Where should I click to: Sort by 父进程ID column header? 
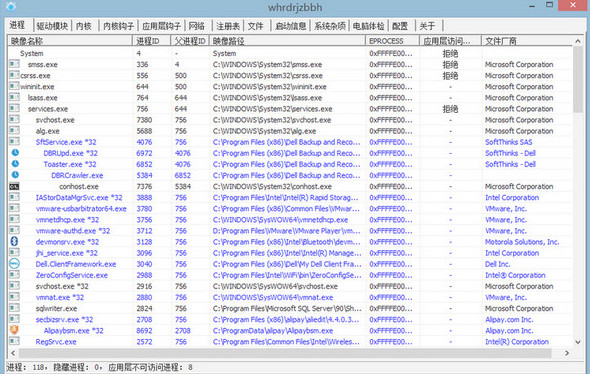[190, 41]
